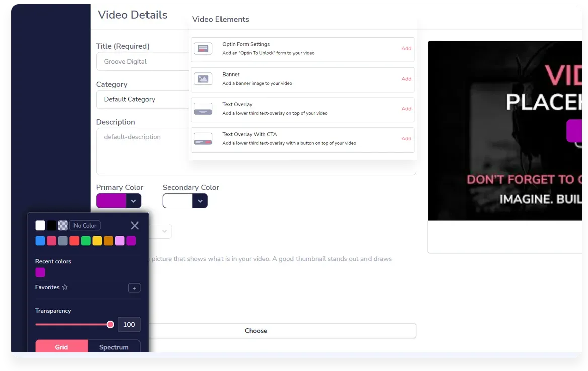
Task: Pick the green preset color swatch
Action: [x=86, y=241]
